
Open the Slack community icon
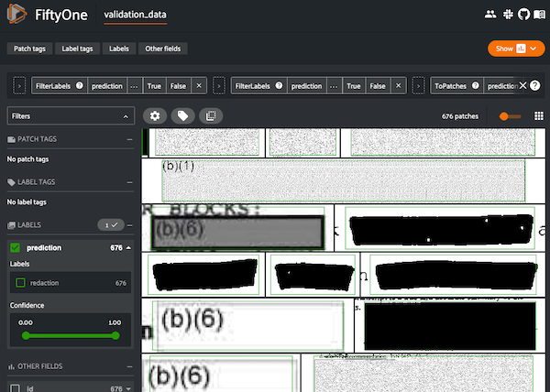tap(506, 16)
